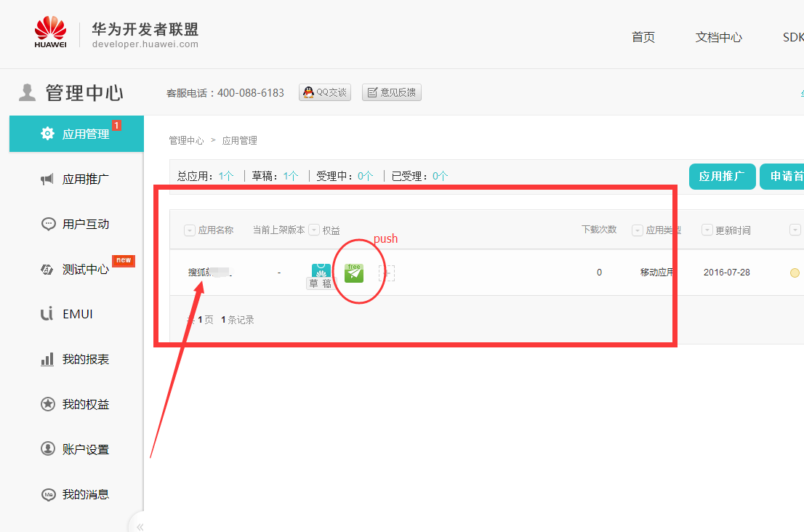Expand the 应用名称 column dropdown
Viewport: 804px width, 532px height.
(x=190, y=230)
